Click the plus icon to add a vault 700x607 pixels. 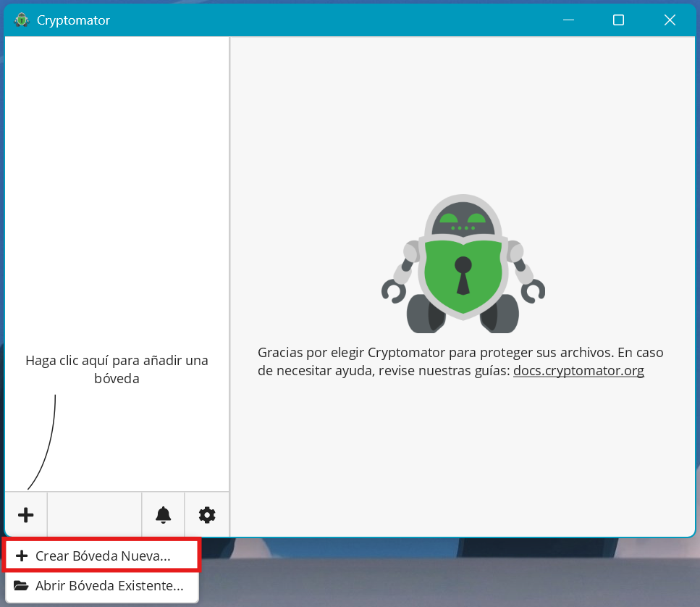click(x=26, y=515)
